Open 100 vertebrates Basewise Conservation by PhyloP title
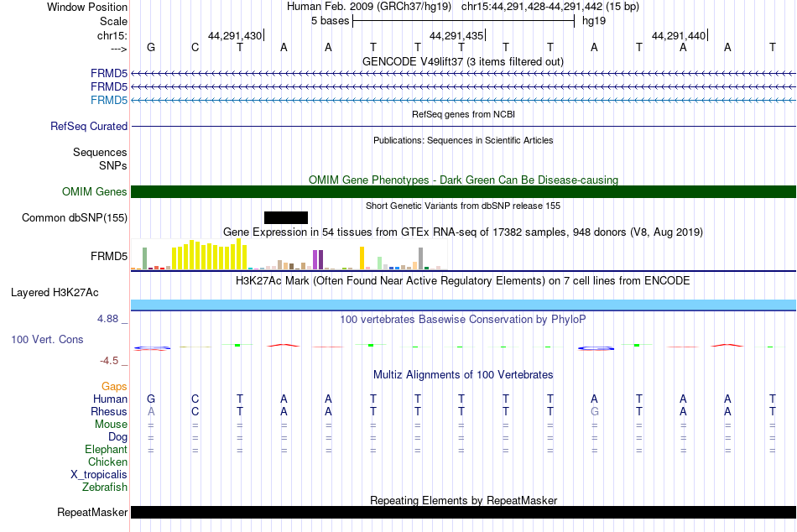 tap(463, 320)
